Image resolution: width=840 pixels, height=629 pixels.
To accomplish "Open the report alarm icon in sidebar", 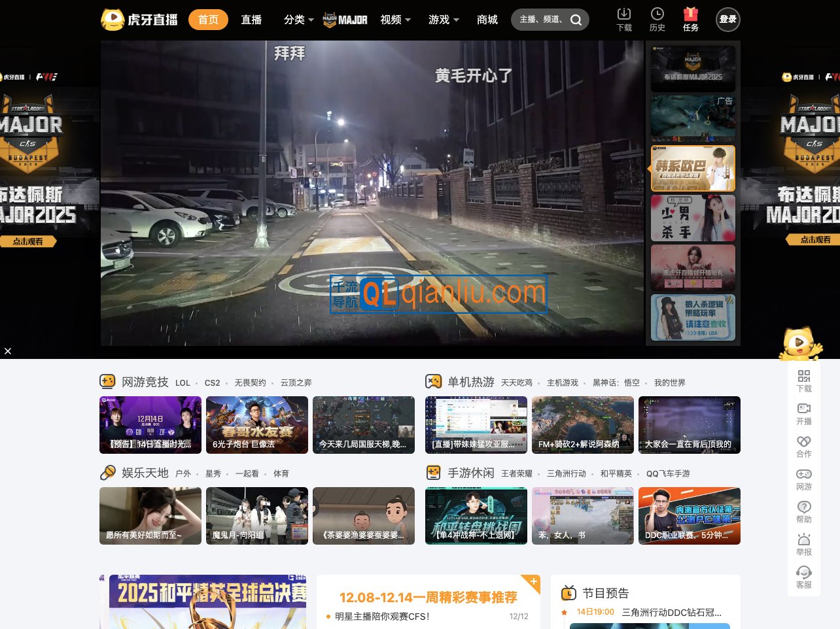I will tap(803, 539).
